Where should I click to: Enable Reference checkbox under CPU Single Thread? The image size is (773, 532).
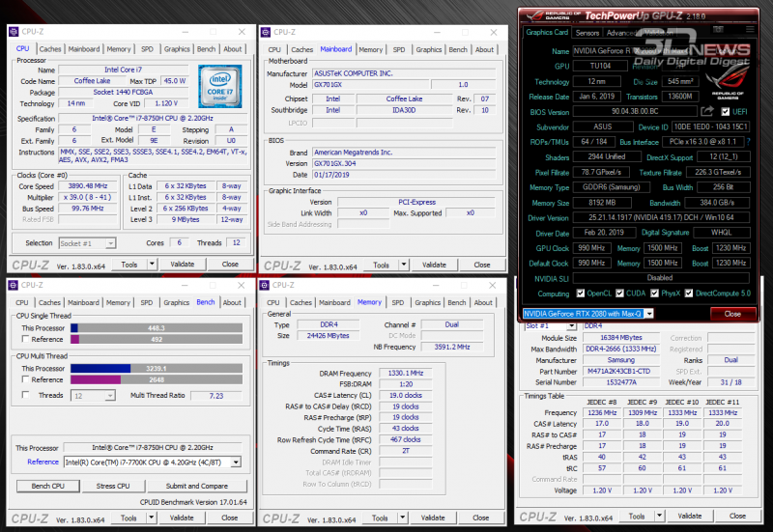coord(25,339)
